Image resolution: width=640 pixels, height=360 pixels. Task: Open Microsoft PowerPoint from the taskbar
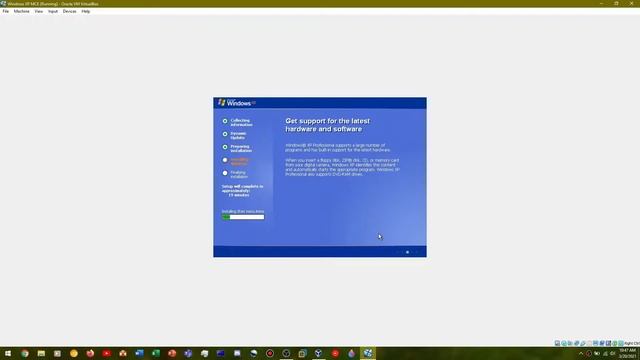click(x=172, y=353)
